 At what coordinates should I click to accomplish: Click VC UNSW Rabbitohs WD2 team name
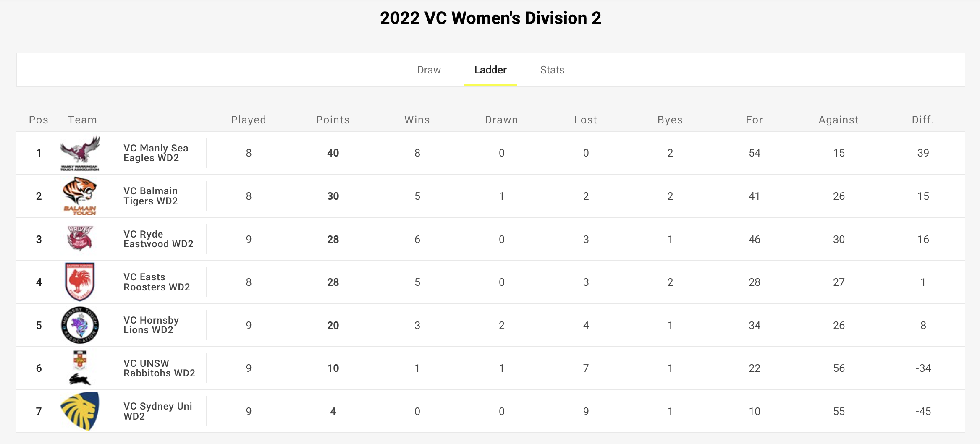coord(159,368)
